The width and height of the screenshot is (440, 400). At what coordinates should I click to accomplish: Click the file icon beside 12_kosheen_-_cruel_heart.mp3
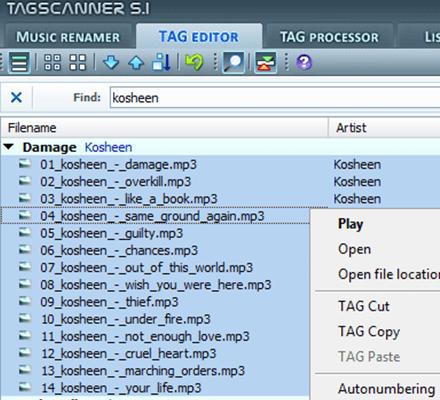[x=25, y=353]
